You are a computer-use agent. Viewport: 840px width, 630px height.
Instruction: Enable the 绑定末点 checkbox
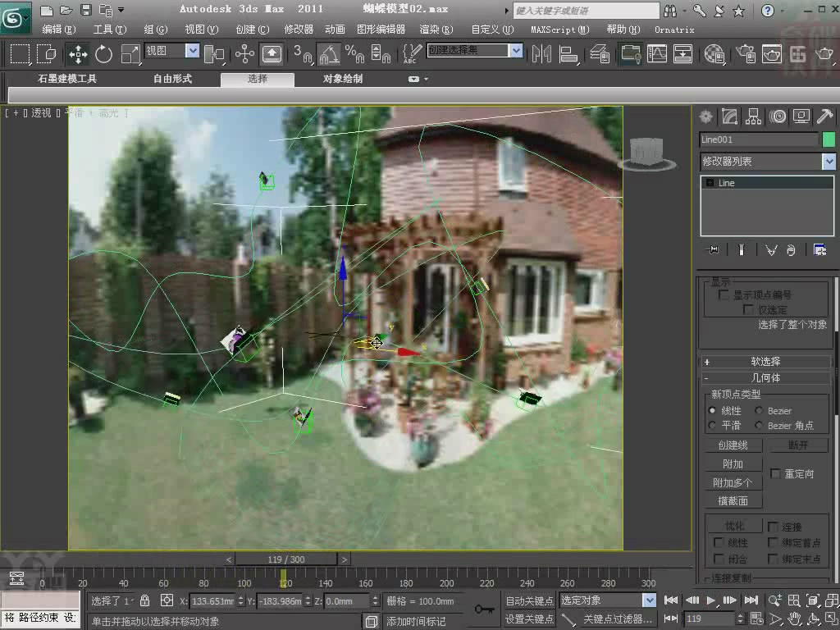point(773,559)
